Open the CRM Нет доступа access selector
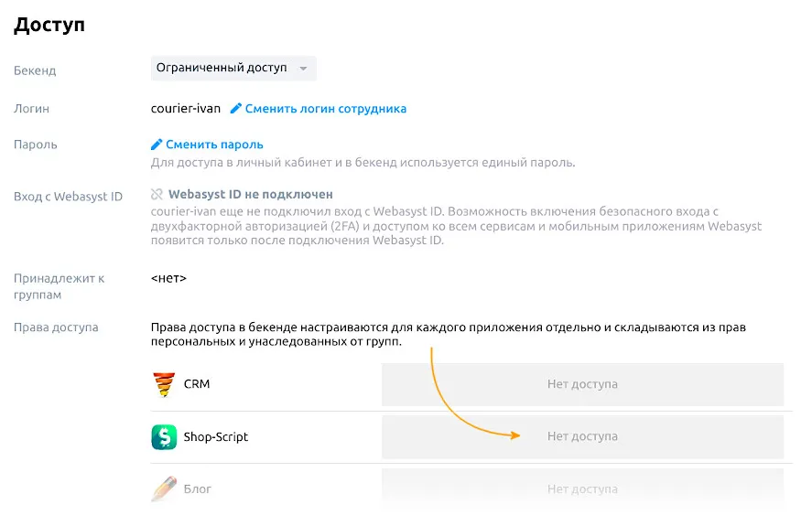Viewport: 812px width, 515px height. (x=582, y=384)
